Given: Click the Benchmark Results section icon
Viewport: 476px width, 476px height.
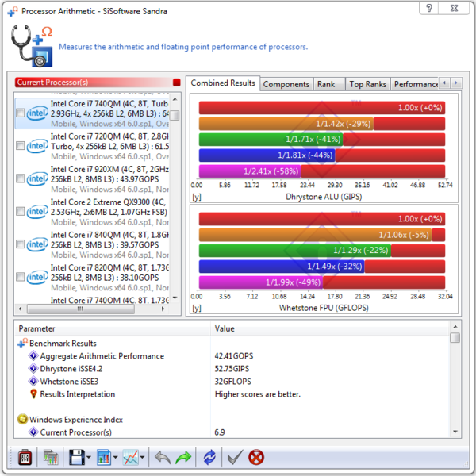Looking at the screenshot, I should pos(23,343).
